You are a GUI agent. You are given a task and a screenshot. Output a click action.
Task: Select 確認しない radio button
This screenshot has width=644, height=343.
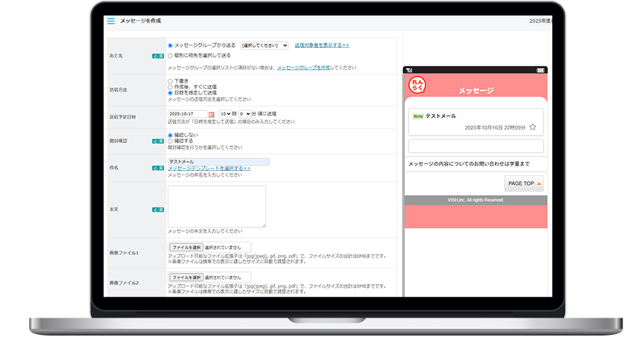[170, 135]
